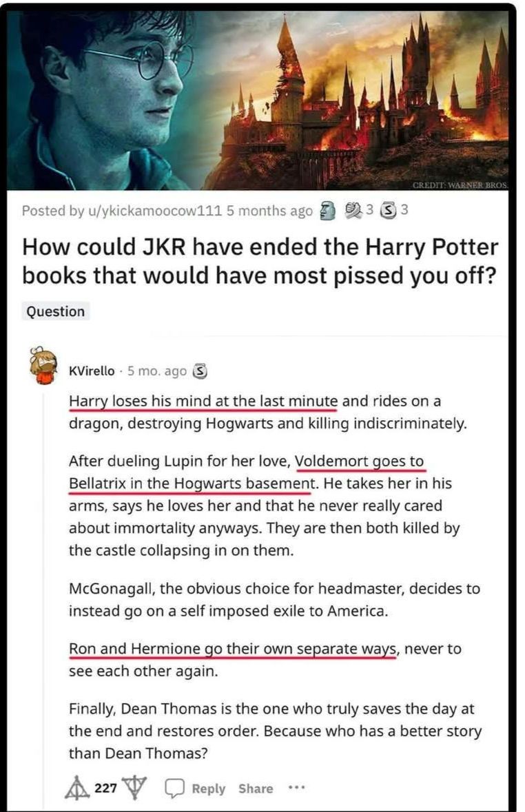Select the Question flair tag
This screenshot has width=525, height=812.
pos(55,311)
